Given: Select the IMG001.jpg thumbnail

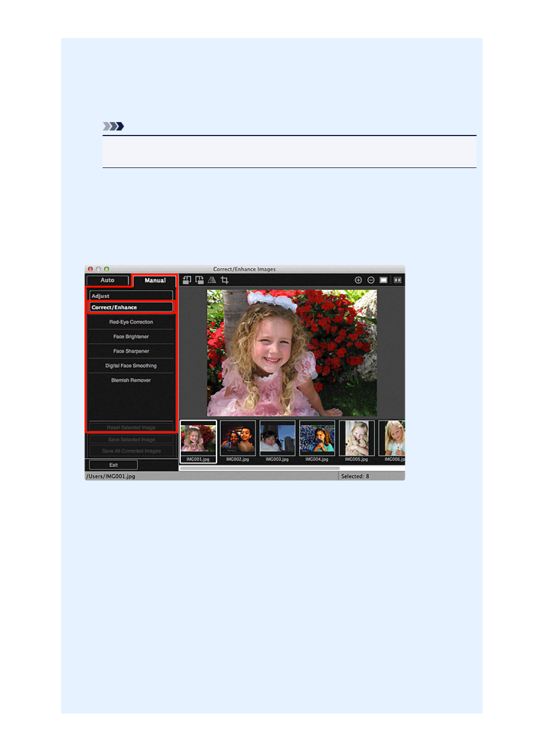Looking at the screenshot, I should (x=198, y=441).
